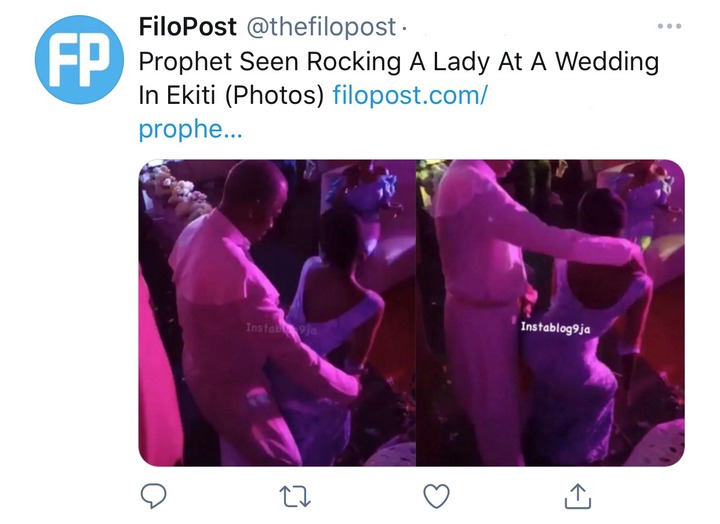Select the '(Photos)' text in the tweet
The height and width of the screenshot is (524, 720).
pos(275,96)
